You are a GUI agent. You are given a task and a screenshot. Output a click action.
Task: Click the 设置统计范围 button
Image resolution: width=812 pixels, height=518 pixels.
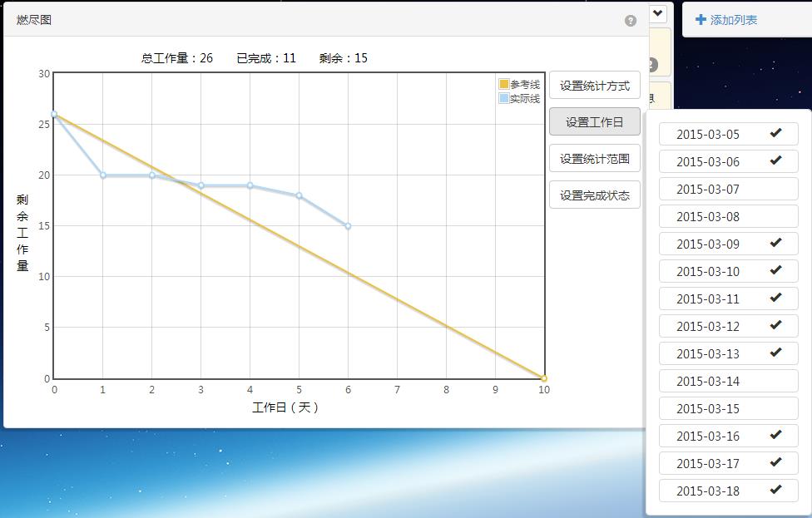pyautogui.click(x=595, y=159)
